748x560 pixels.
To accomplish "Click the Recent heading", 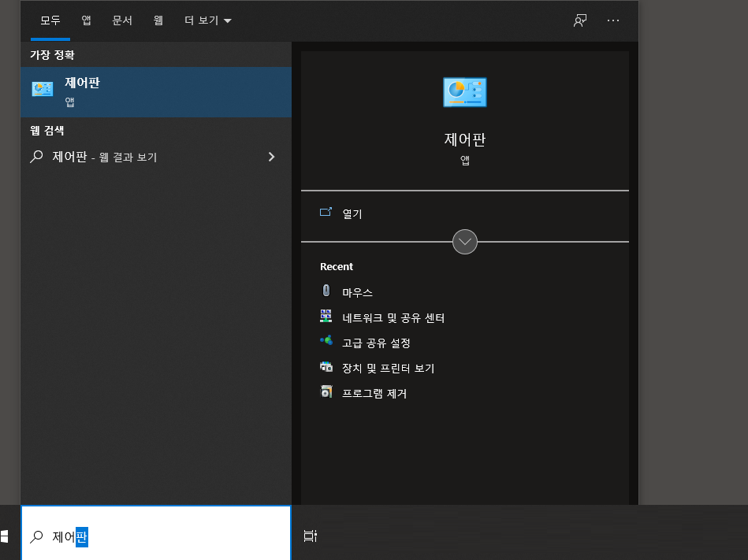I will [x=337, y=267].
